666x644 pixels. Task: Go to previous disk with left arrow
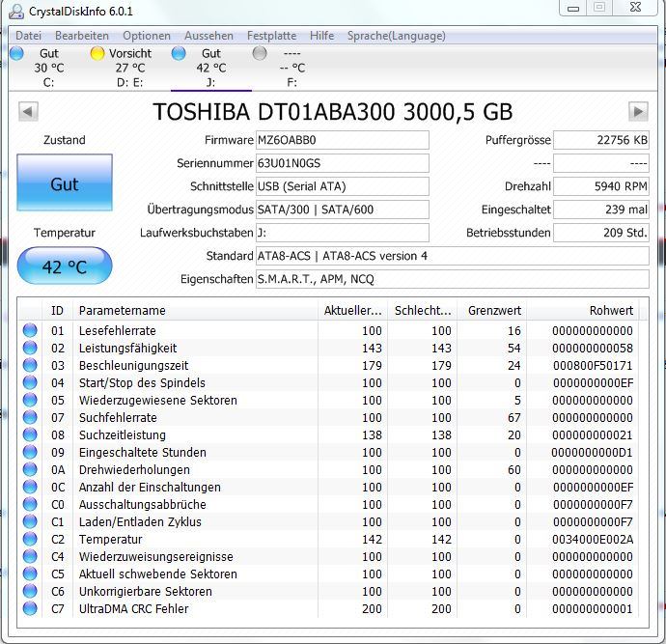coord(28,112)
